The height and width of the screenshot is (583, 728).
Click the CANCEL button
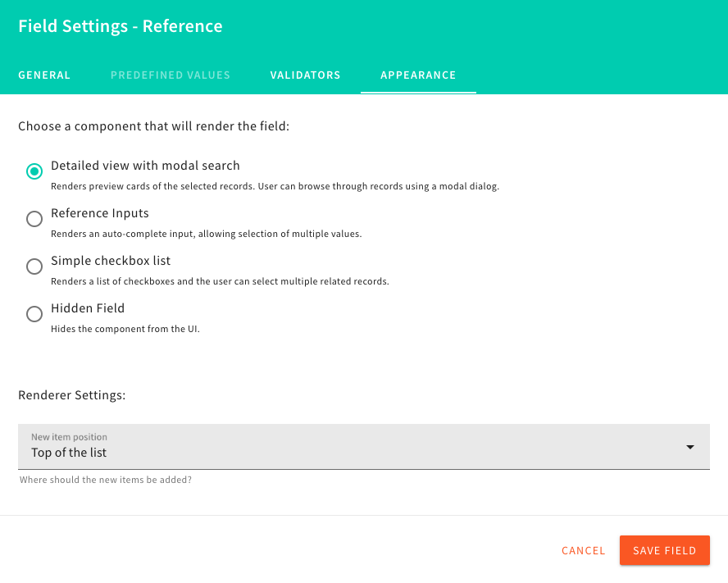click(583, 550)
